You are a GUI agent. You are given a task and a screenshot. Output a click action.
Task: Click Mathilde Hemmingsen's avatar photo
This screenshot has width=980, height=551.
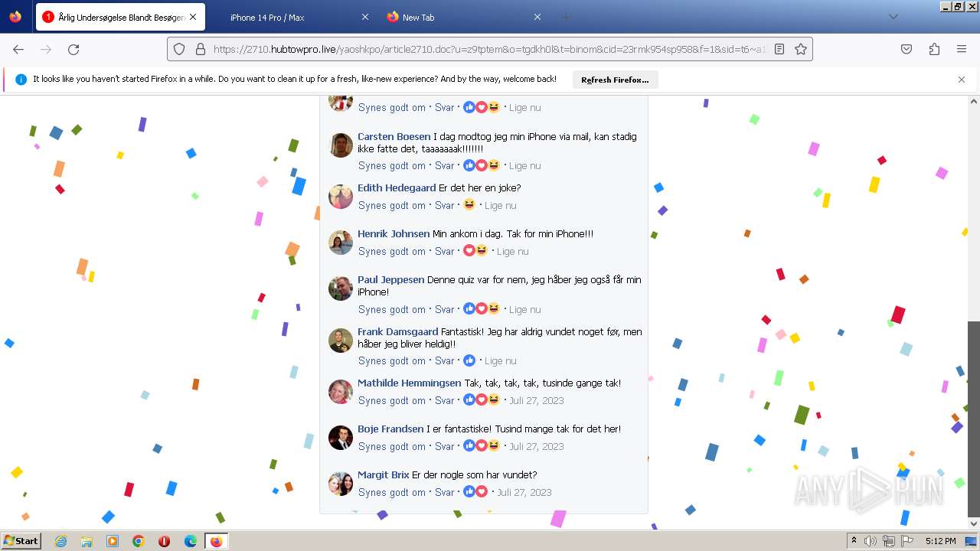(x=341, y=392)
